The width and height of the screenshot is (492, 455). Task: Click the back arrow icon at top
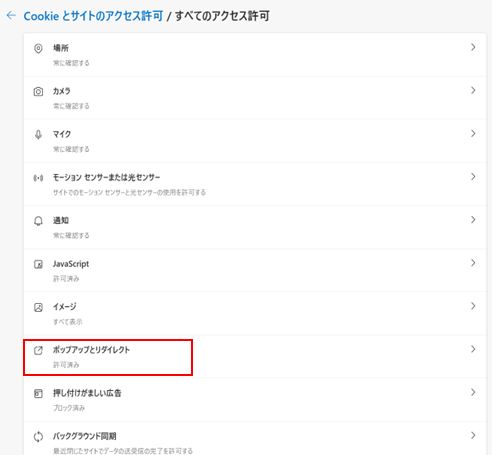11,15
